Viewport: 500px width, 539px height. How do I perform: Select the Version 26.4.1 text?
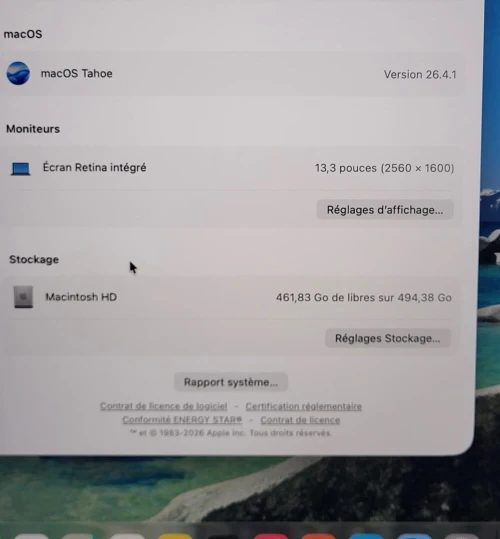coord(420,75)
